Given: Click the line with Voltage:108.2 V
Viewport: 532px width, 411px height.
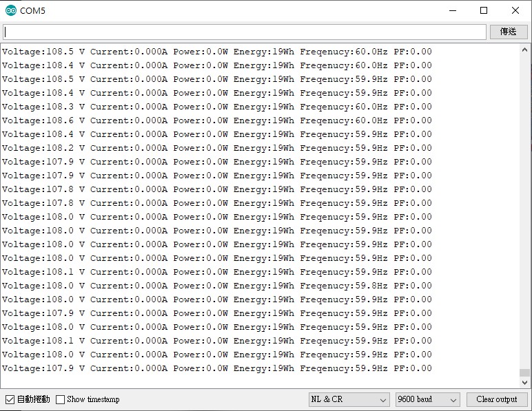Looking at the screenshot, I should [216, 148].
